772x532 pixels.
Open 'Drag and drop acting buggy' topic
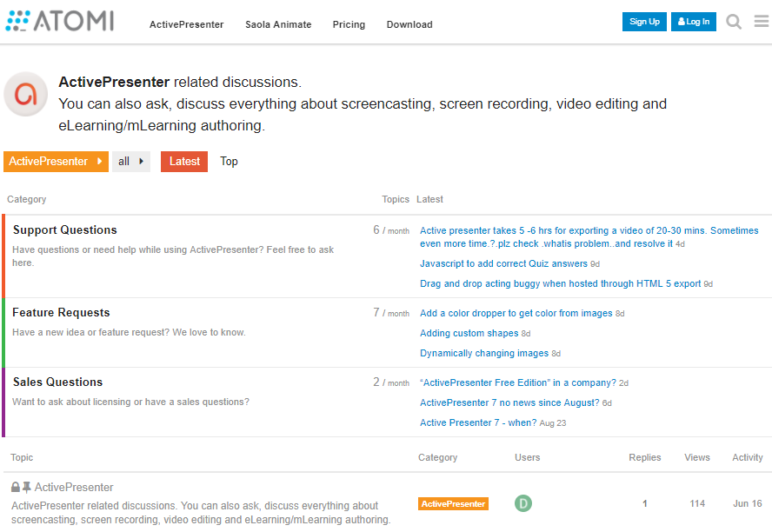click(560, 283)
